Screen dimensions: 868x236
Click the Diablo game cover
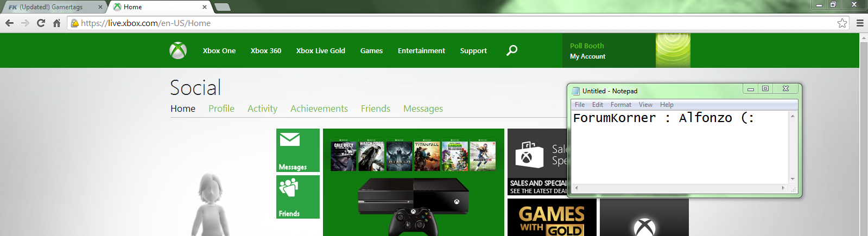399,156
